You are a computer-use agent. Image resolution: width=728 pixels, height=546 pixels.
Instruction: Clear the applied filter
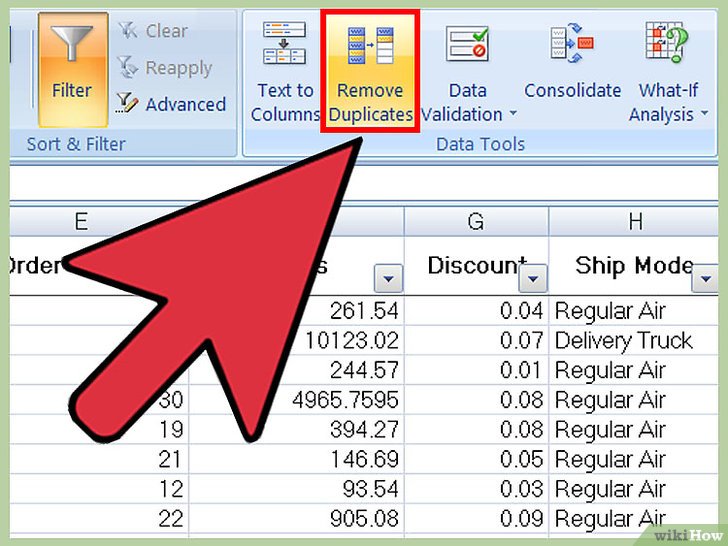153,31
